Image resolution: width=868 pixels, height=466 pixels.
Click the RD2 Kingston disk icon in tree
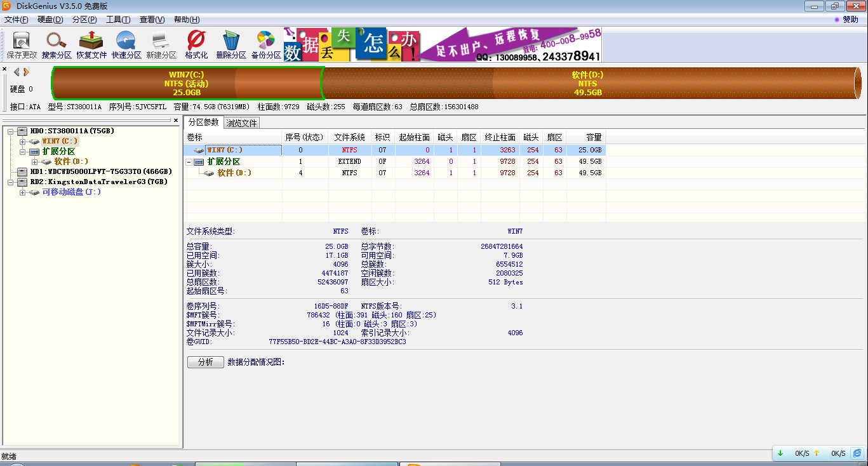[x=22, y=182]
